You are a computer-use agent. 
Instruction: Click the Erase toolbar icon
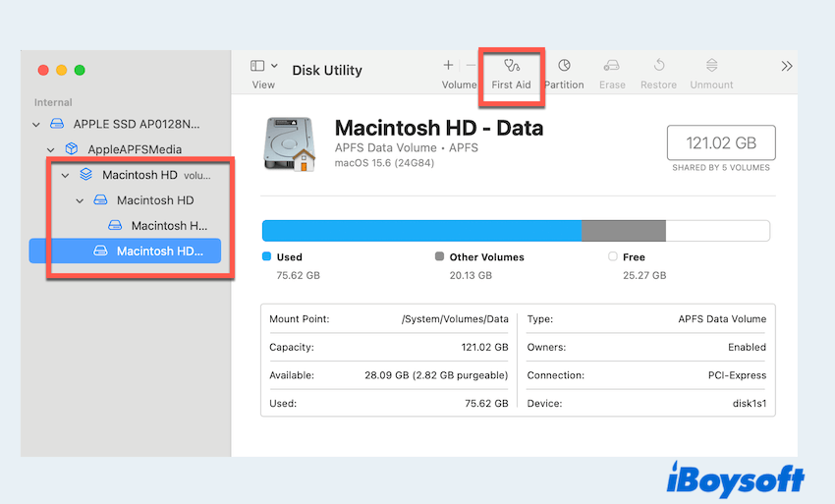coord(611,66)
